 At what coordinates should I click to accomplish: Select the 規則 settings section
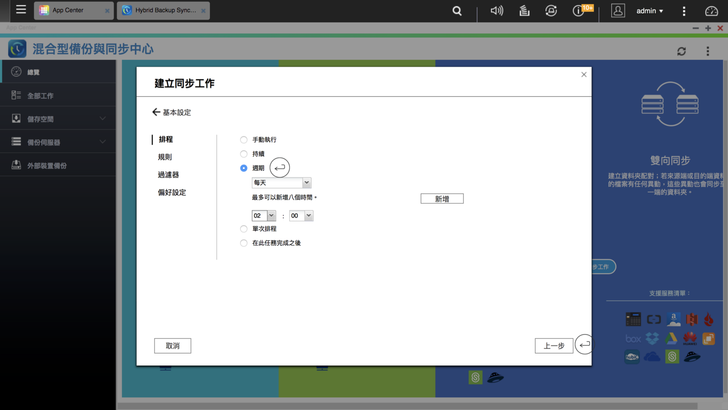tap(165, 157)
